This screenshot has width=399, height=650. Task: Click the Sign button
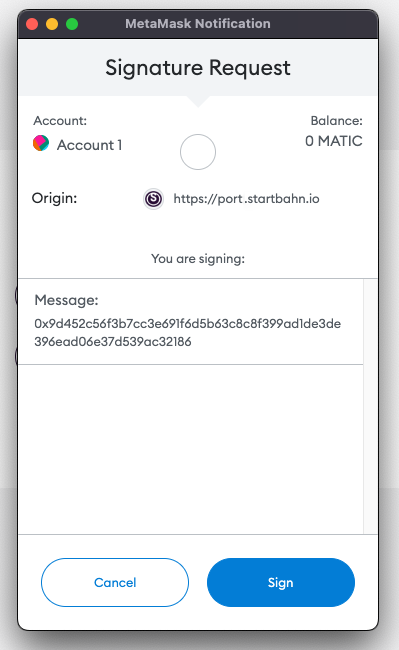coord(281,582)
